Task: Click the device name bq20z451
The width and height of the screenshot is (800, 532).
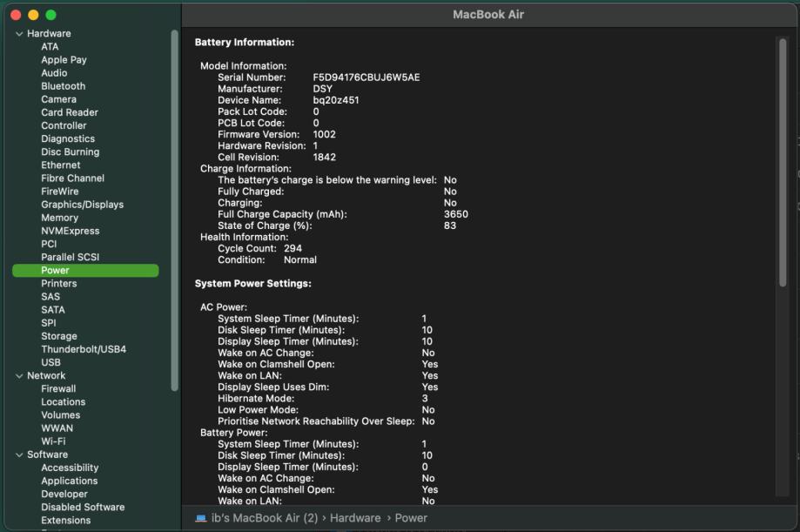Action: [336, 101]
